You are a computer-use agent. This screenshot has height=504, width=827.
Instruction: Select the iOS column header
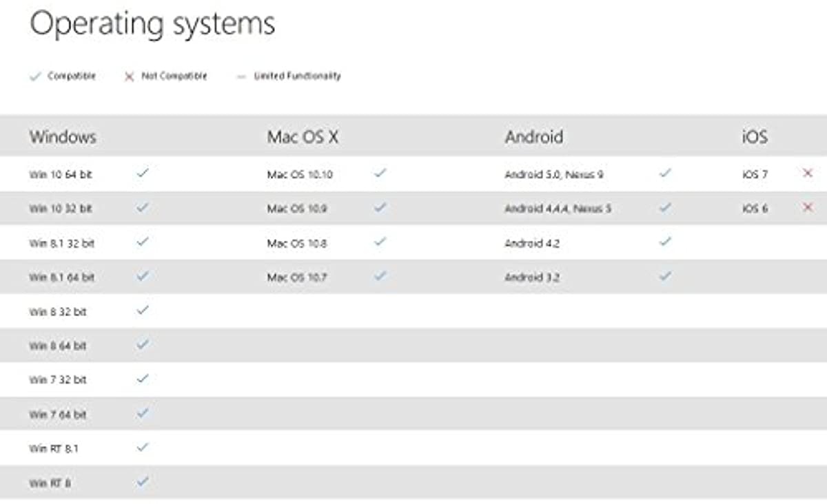(754, 136)
